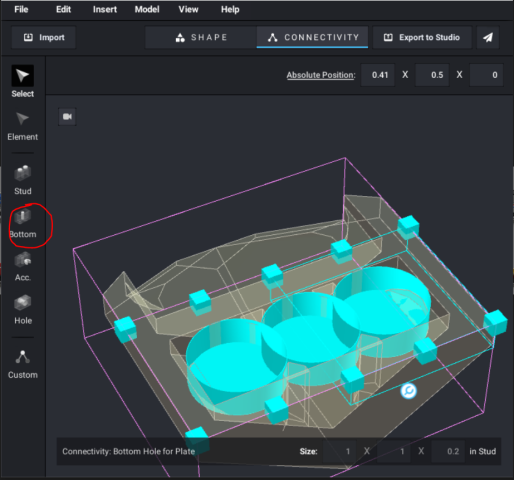Open the Custom connectivity tool

(x=23, y=364)
